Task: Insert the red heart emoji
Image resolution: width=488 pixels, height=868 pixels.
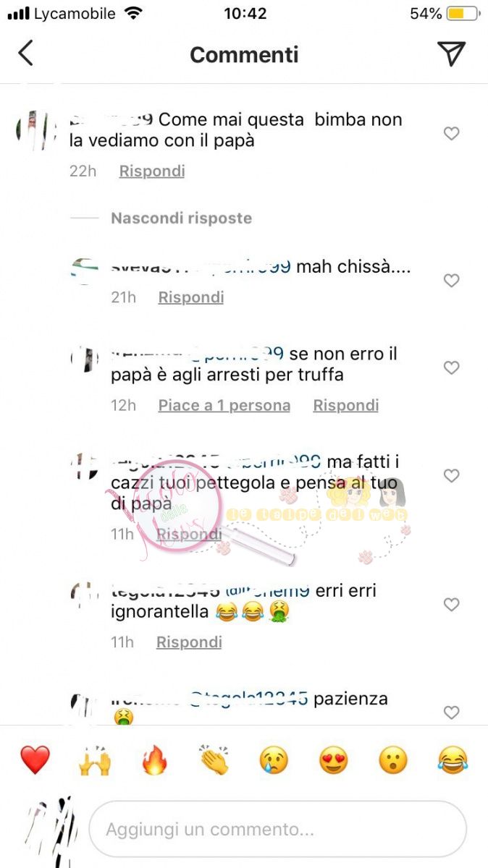Action: (x=35, y=760)
